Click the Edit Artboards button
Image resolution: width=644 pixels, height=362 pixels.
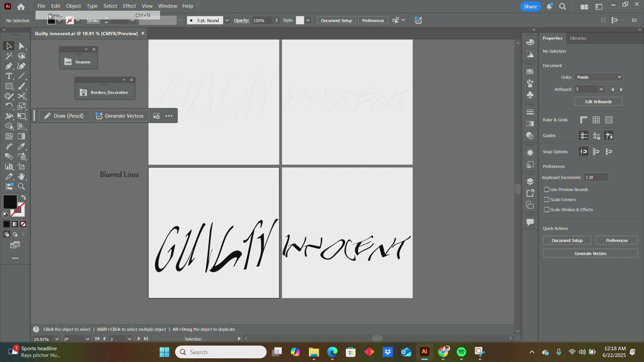pos(598,102)
